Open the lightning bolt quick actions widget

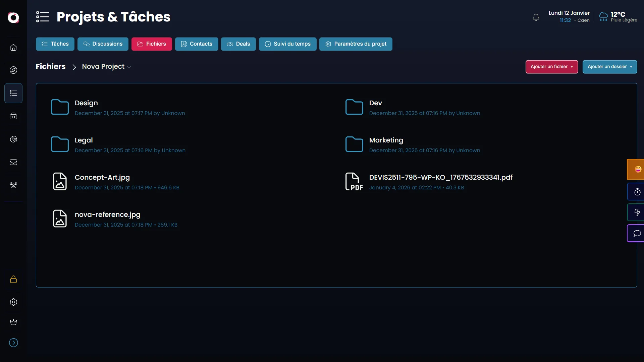pyautogui.click(x=637, y=213)
